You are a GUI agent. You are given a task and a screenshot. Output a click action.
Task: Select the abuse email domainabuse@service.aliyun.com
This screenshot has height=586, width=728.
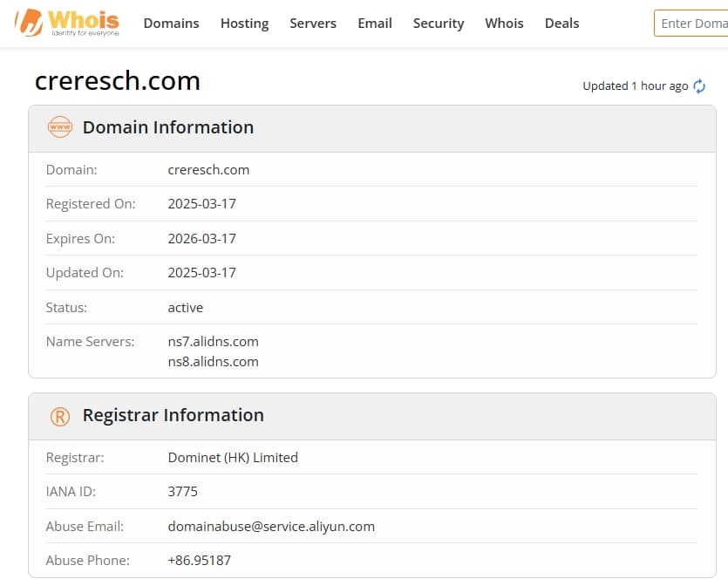pos(271,527)
